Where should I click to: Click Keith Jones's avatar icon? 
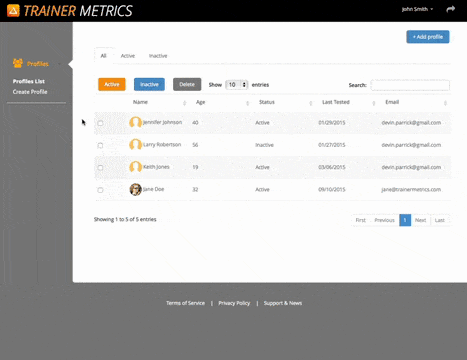135,167
